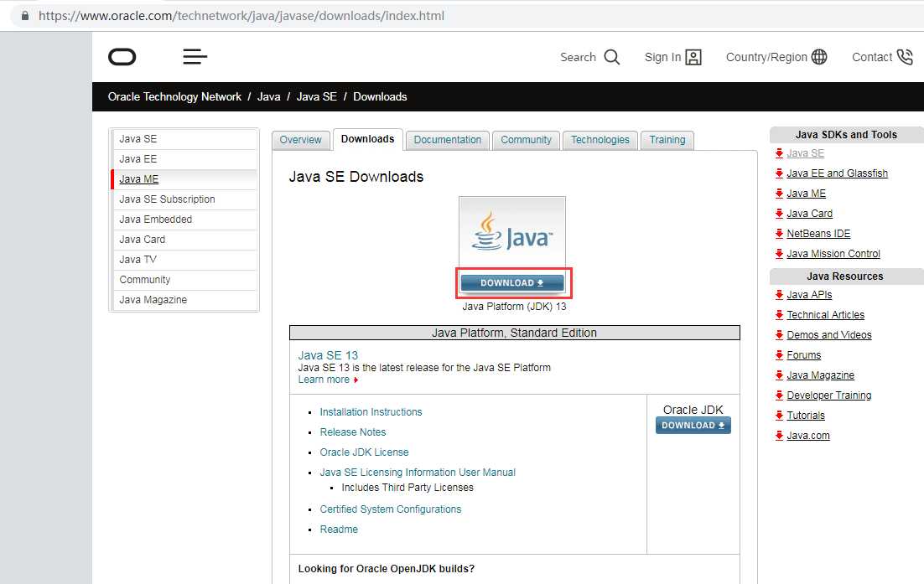The height and width of the screenshot is (584, 924).
Task: Open Java EE in left sidebar
Action: coord(185,159)
